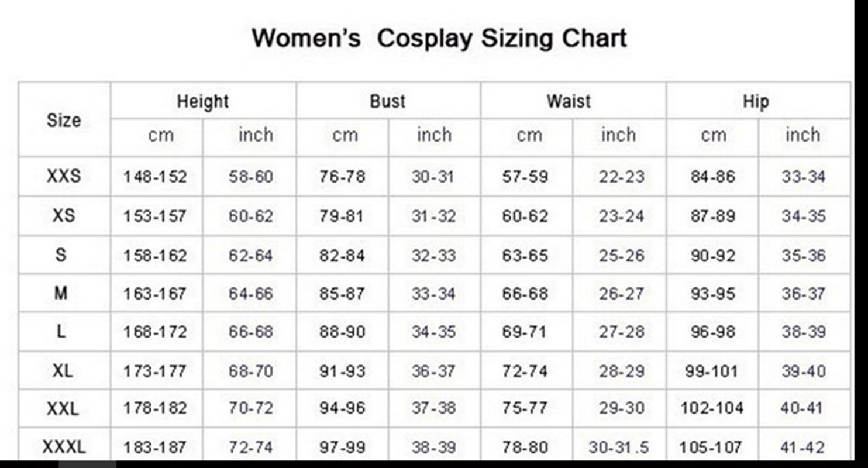Click the 148-152 height cm cell
Screen dimensions: 868x468
(x=155, y=177)
